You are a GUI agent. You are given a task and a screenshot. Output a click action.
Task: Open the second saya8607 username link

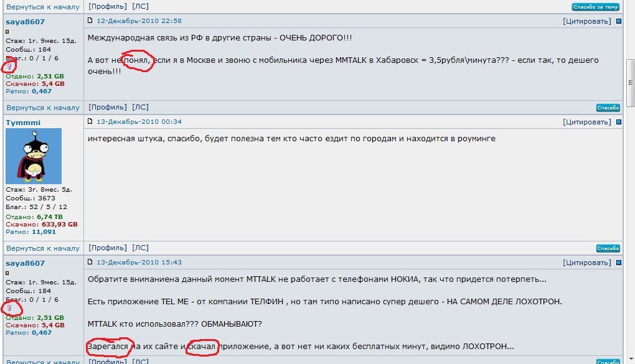[x=25, y=263]
